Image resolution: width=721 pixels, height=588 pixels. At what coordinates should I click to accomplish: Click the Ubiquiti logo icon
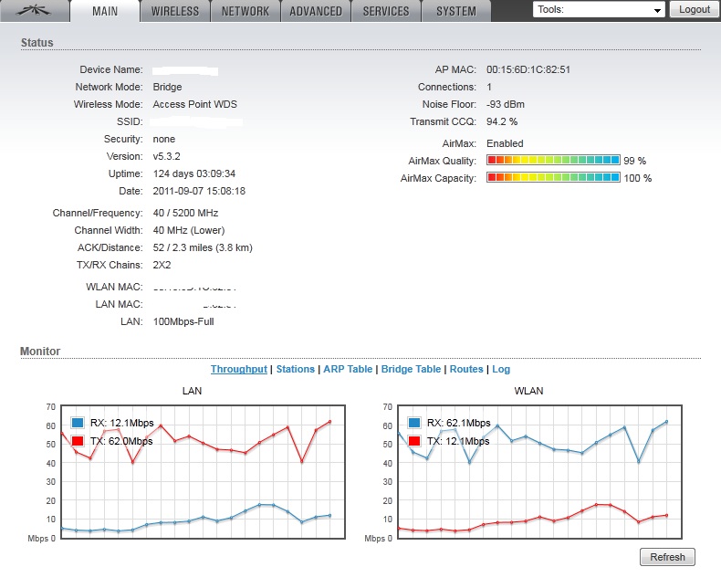click(33, 11)
